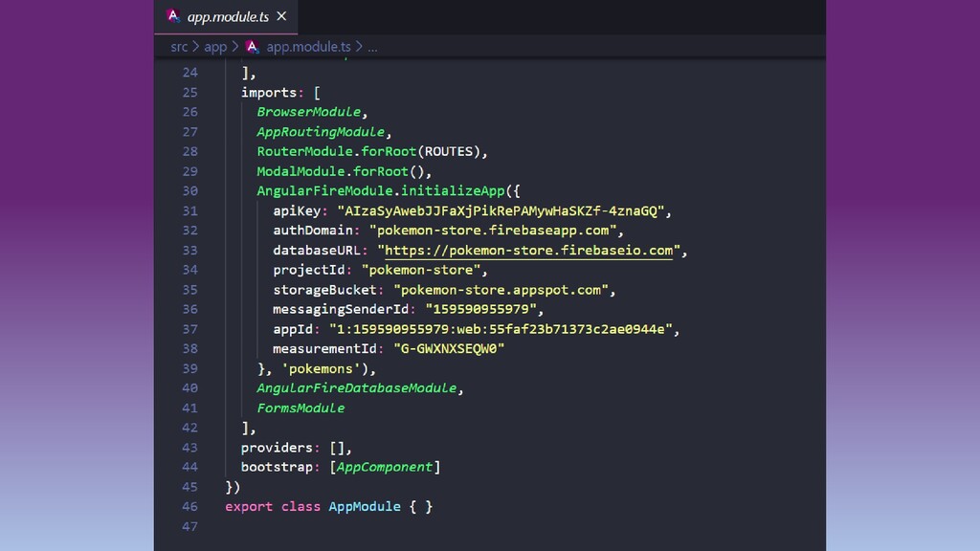980x551 pixels.
Task: Click line number 30 in the gutter
Action: (x=190, y=191)
